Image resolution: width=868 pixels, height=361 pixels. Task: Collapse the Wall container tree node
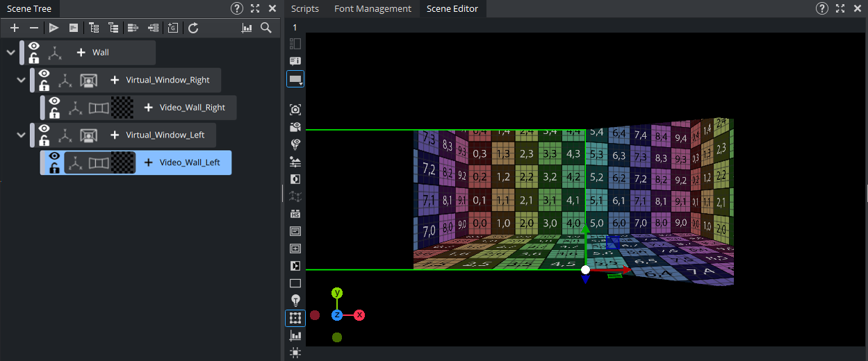point(10,52)
